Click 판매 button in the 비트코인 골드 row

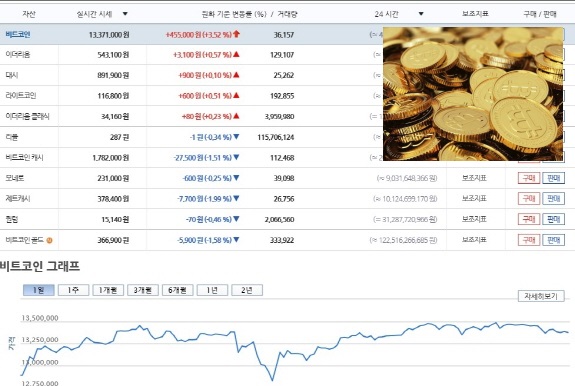tap(553, 240)
